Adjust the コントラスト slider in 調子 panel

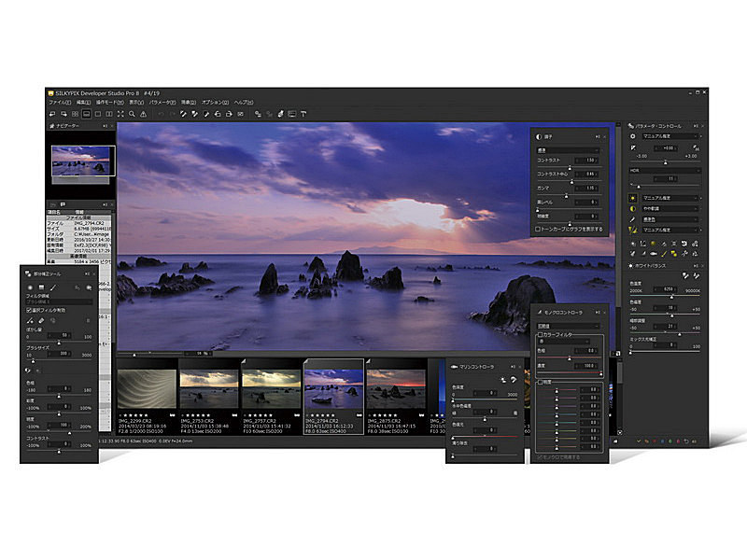tap(570, 168)
